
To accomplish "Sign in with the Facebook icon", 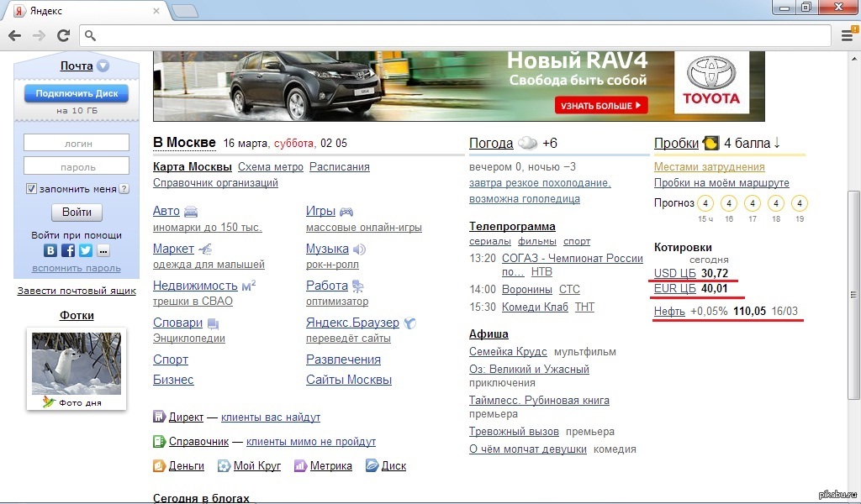I will click(68, 250).
